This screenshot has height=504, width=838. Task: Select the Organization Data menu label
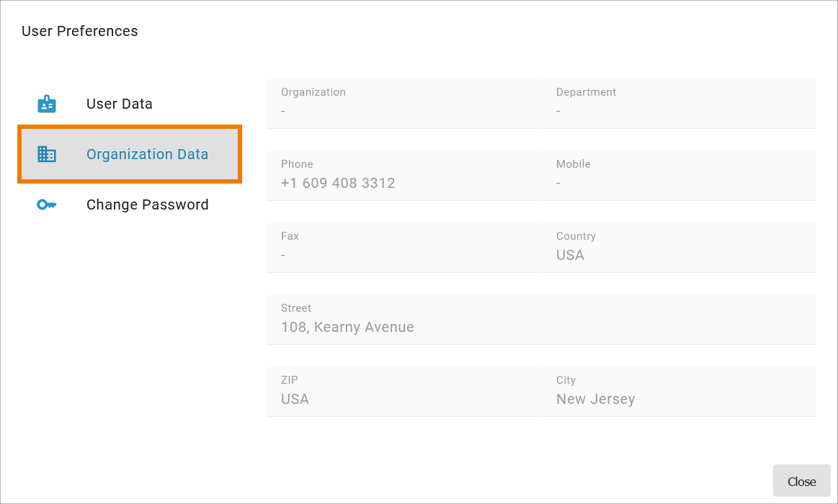(x=147, y=154)
